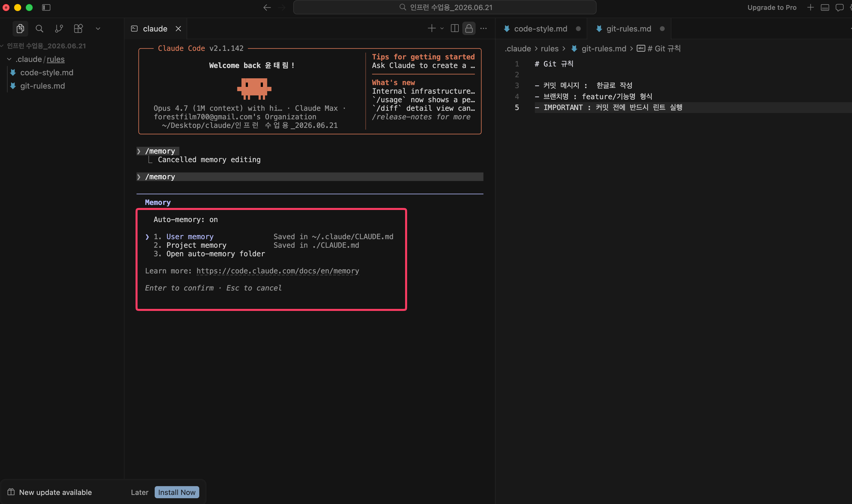Expand the sidebar toolbar chevron dropdown
852x504 pixels.
(x=98, y=28)
